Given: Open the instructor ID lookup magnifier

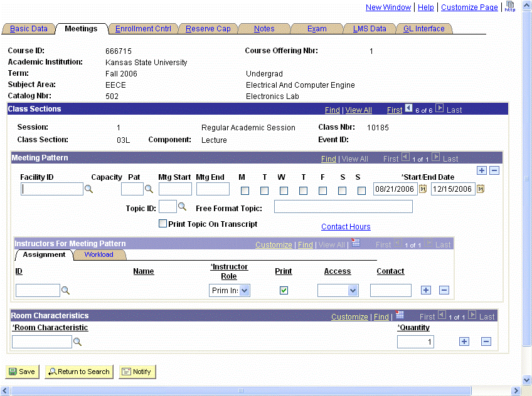Looking at the screenshot, I should coord(65,290).
